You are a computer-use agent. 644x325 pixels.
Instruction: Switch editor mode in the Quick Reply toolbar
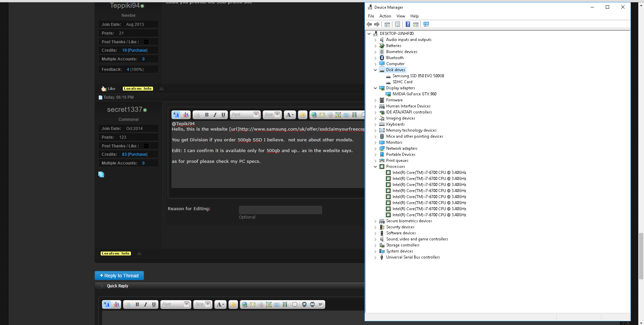[x=107, y=305]
